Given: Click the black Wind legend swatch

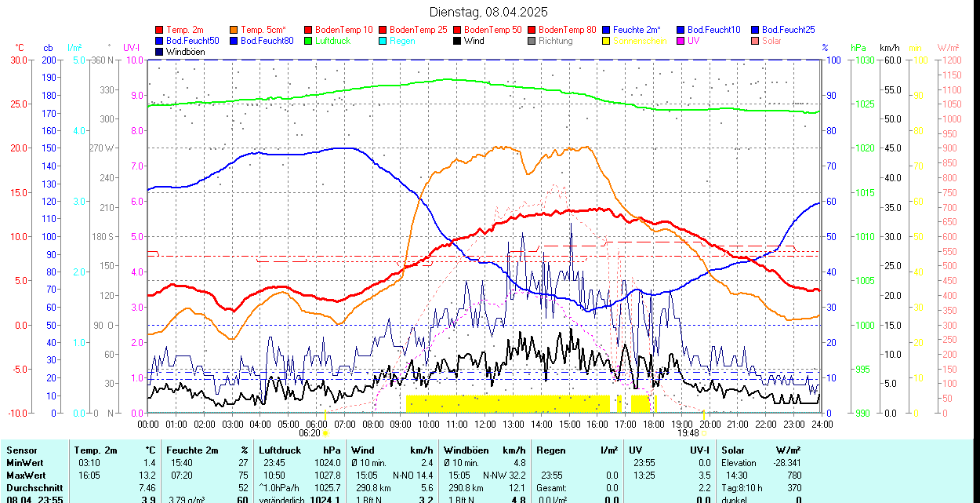Looking at the screenshot, I should point(457,41).
